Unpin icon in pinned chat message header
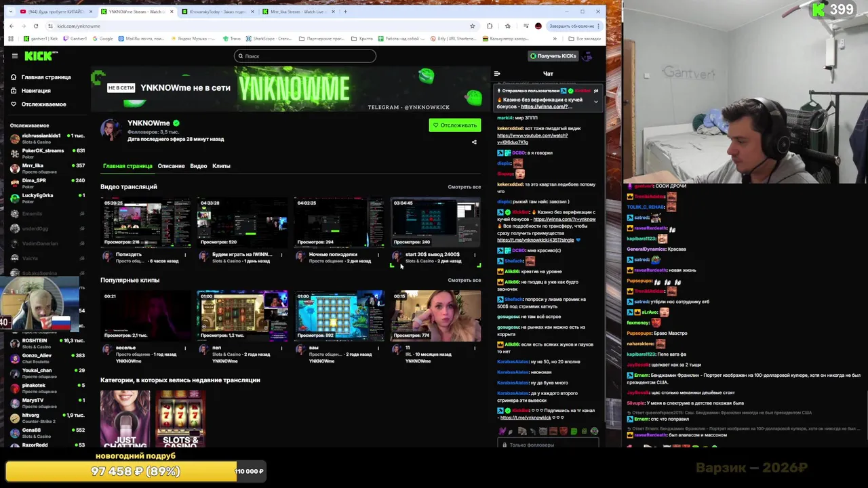 pos(596,91)
